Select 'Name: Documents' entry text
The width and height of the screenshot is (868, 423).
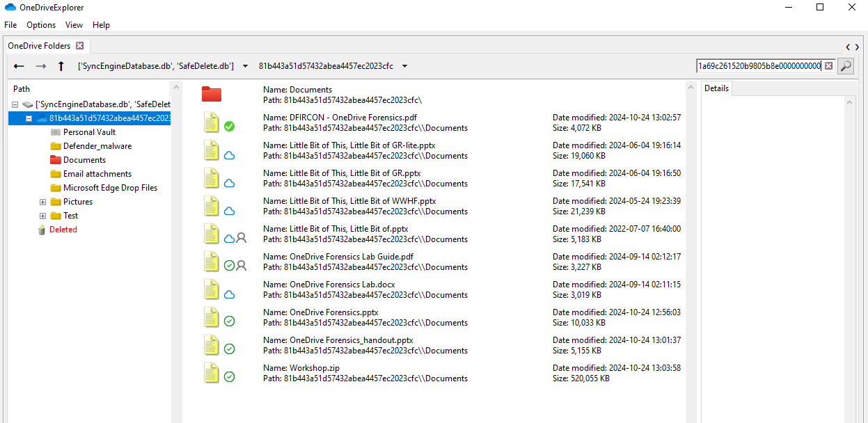(x=297, y=90)
